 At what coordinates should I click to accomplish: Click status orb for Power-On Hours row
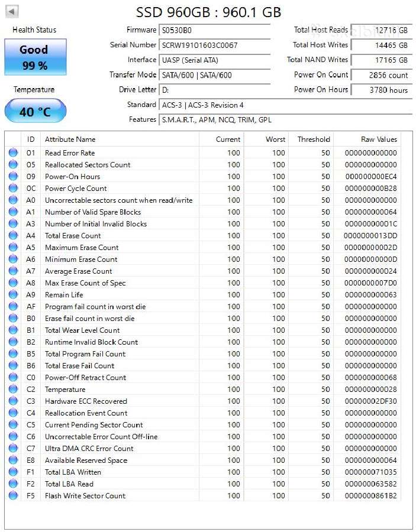(13, 176)
